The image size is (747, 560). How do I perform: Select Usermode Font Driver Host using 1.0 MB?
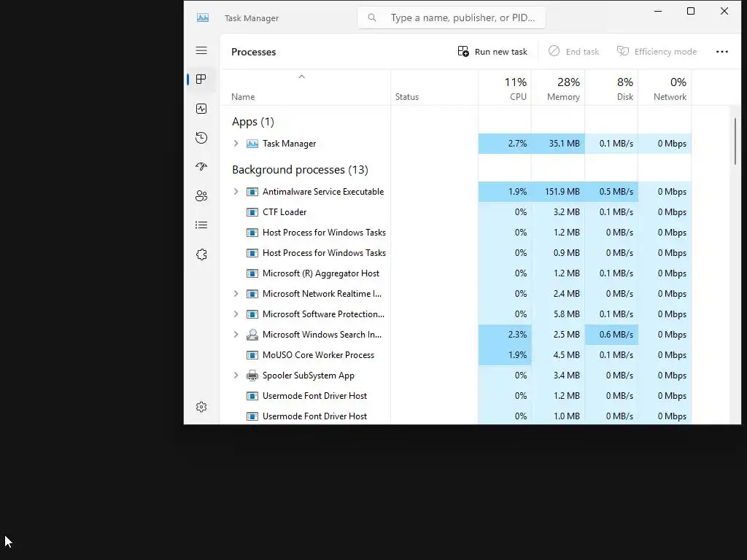(x=456, y=416)
